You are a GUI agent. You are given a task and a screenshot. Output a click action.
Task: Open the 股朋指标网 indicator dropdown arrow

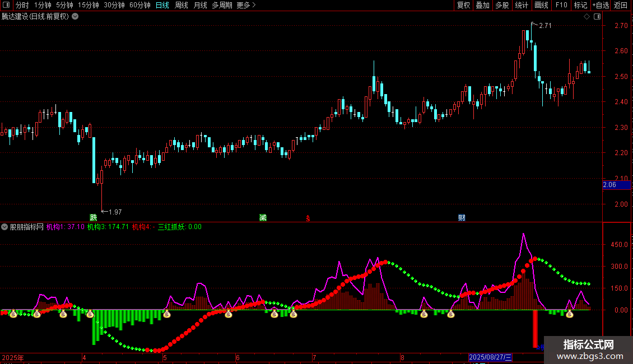(x=4, y=227)
